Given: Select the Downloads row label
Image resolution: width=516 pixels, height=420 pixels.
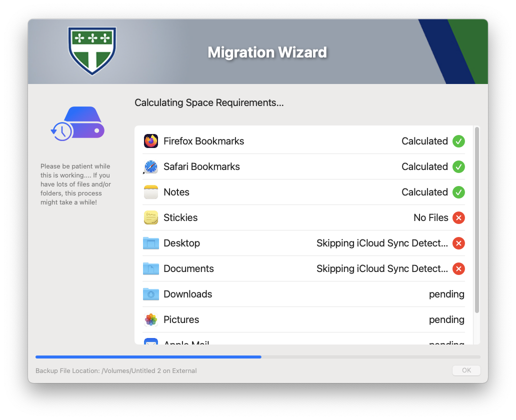Looking at the screenshot, I should click(188, 294).
